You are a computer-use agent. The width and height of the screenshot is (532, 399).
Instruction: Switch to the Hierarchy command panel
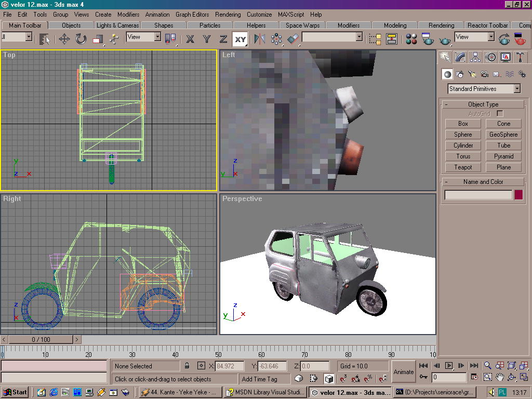click(x=475, y=57)
